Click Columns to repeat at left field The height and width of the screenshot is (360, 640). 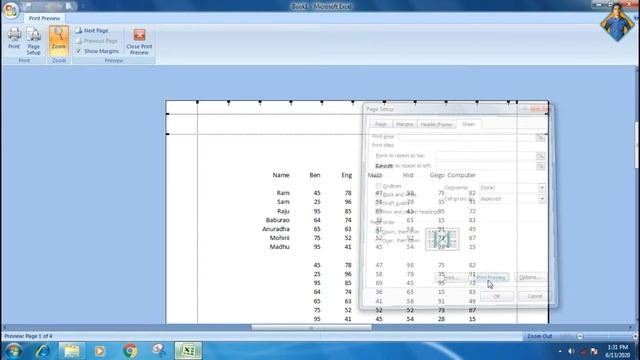pos(485,166)
